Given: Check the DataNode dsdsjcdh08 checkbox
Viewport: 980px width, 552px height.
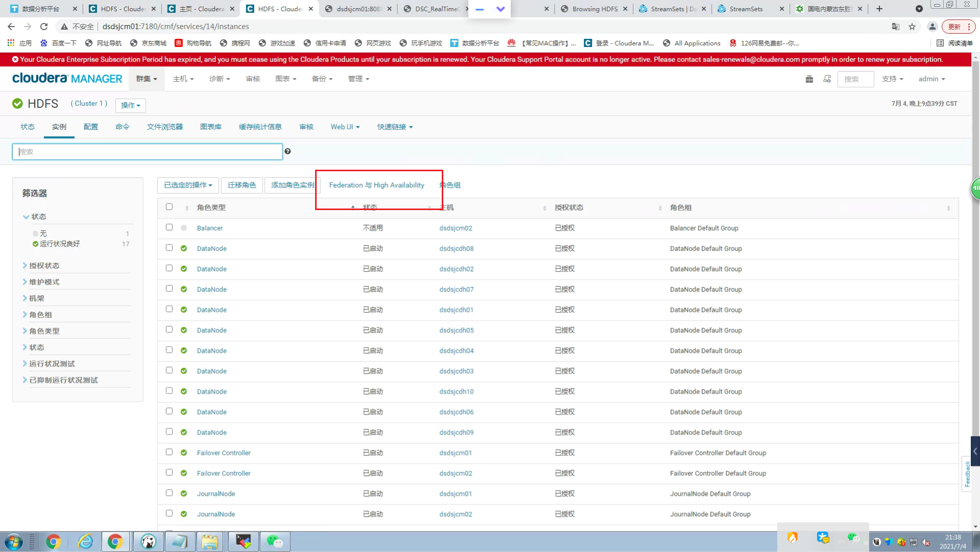Looking at the screenshot, I should [x=169, y=248].
